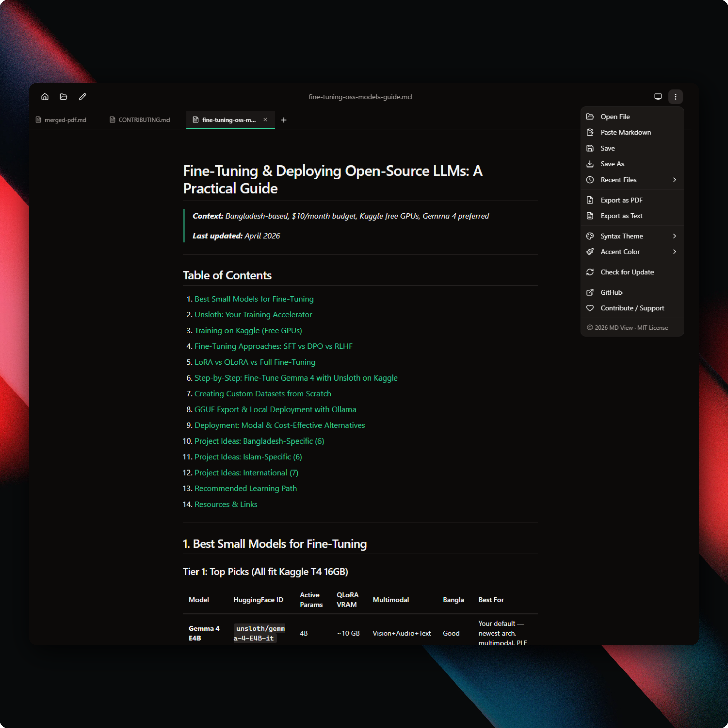The height and width of the screenshot is (728, 728).
Task: Click the open folder toolbar icon
Action: coord(63,97)
